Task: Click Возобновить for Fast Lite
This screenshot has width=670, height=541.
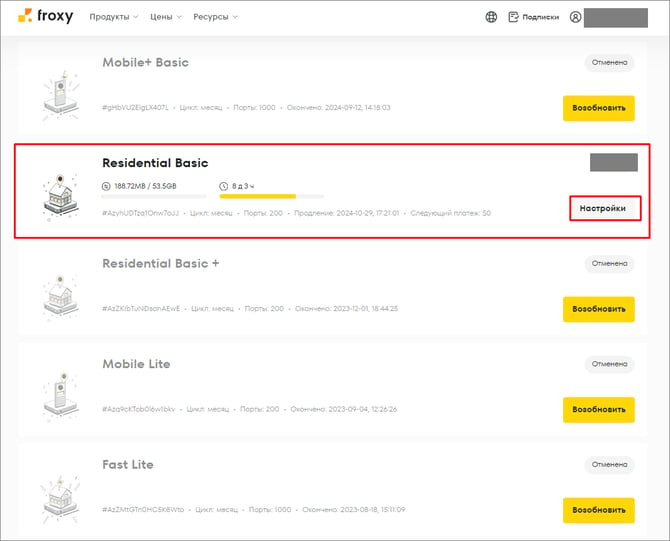Action: 599,510
